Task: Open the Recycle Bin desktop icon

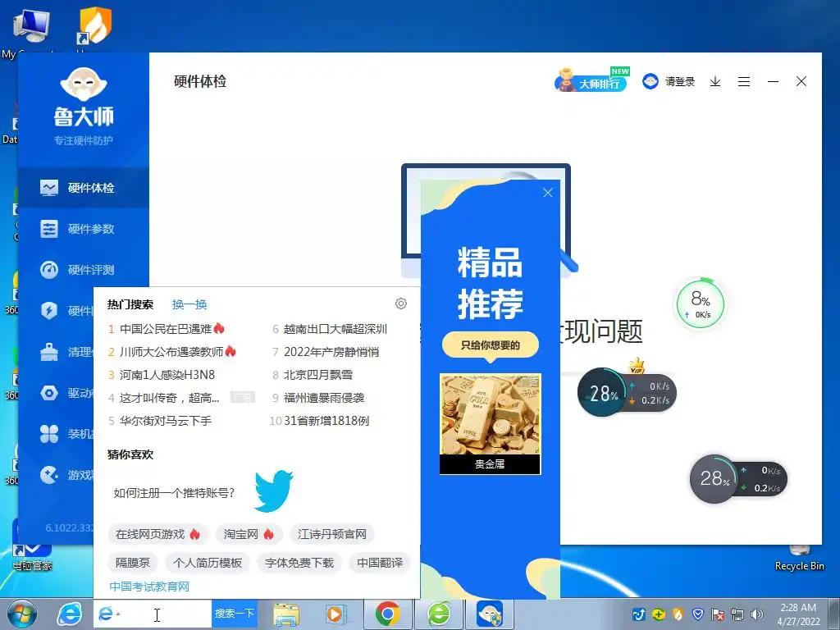Action: (799, 559)
